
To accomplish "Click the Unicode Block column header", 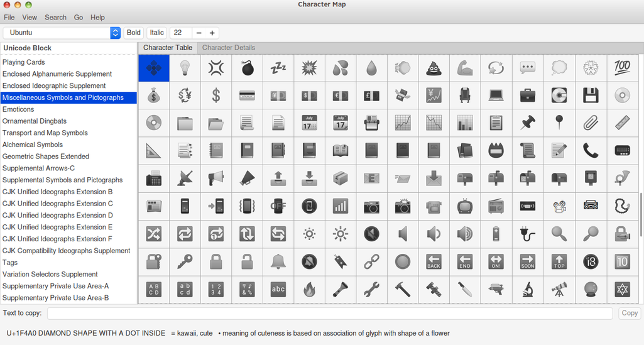I will [x=68, y=48].
